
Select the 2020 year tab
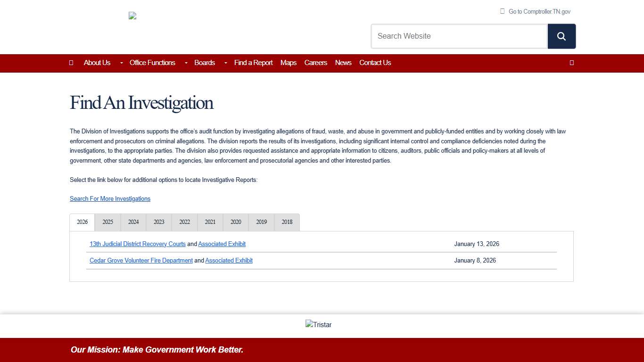235,222
